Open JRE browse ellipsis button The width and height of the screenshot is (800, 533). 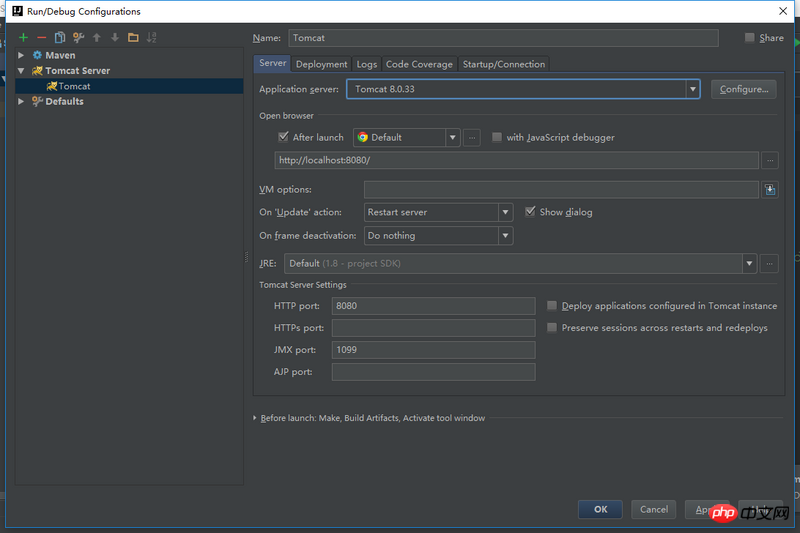pyautogui.click(x=769, y=264)
